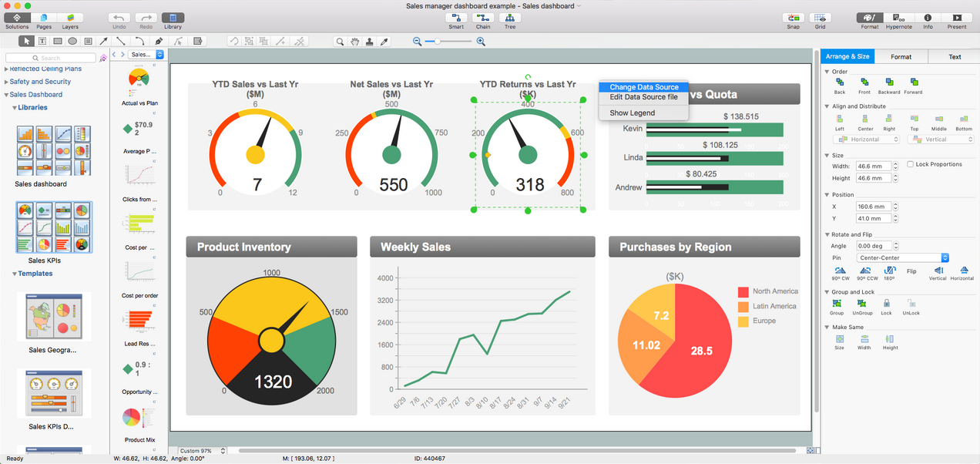Viewport: 980px width, 464px height.
Task: Choose Change Data Source menu item
Action: tap(643, 87)
